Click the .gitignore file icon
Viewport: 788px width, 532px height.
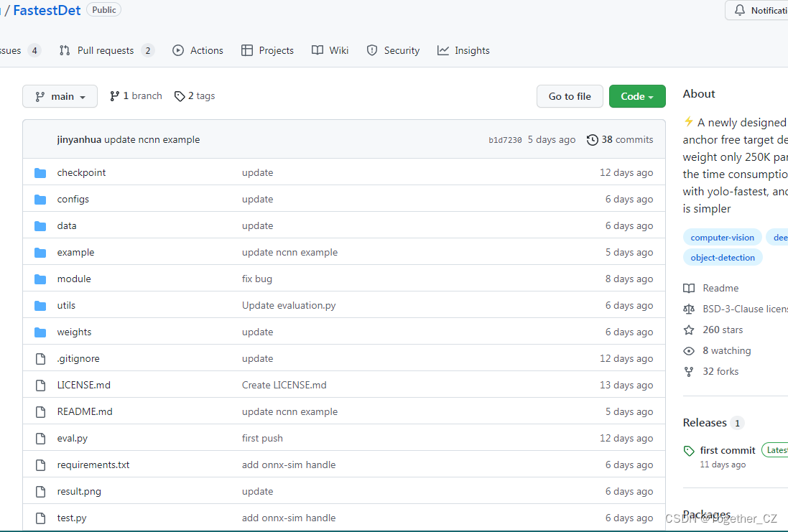pos(41,359)
